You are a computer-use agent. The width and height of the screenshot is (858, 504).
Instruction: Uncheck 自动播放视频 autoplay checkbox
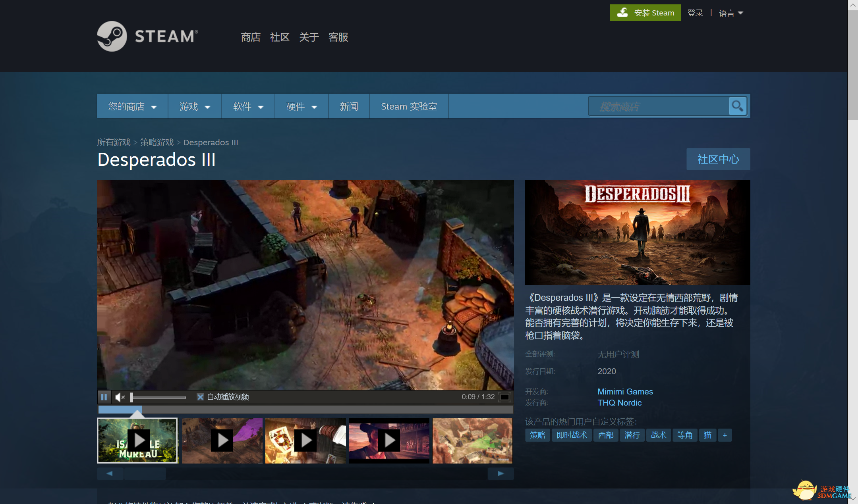click(x=200, y=397)
